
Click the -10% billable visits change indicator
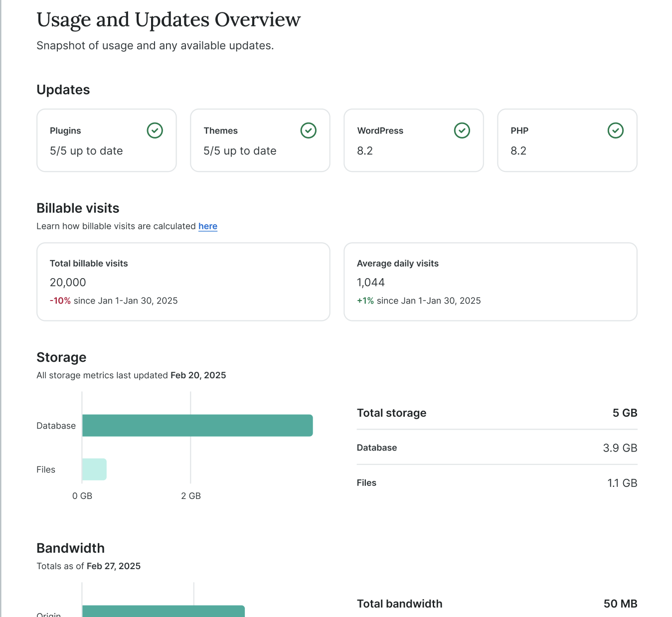click(x=60, y=301)
